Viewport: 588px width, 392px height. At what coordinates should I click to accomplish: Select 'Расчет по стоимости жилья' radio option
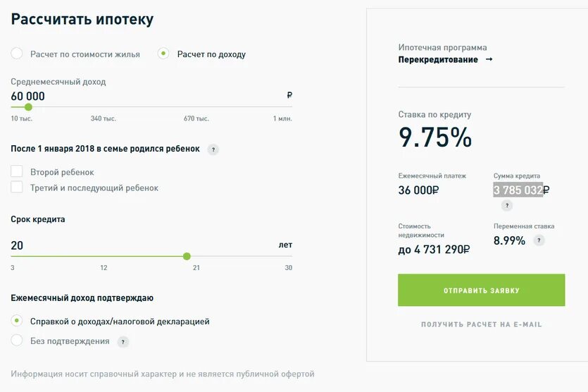(17, 54)
